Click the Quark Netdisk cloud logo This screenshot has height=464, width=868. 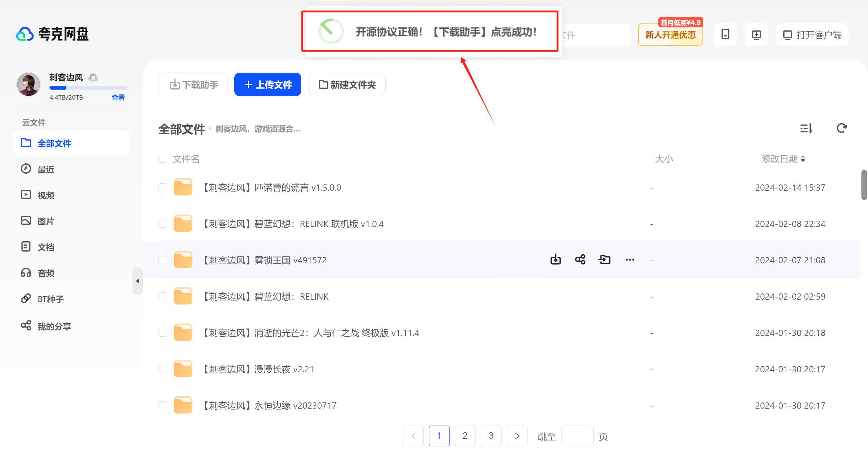point(25,34)
